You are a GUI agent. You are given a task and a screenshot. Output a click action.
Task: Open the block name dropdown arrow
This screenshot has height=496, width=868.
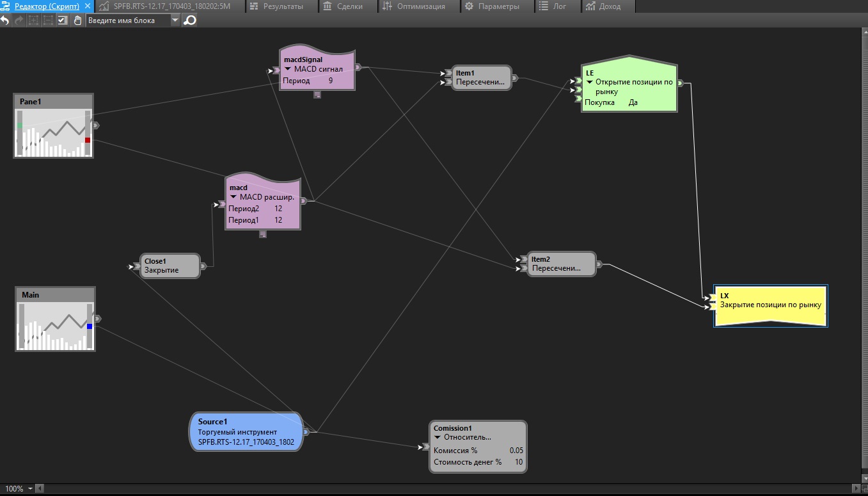(176, 20)
